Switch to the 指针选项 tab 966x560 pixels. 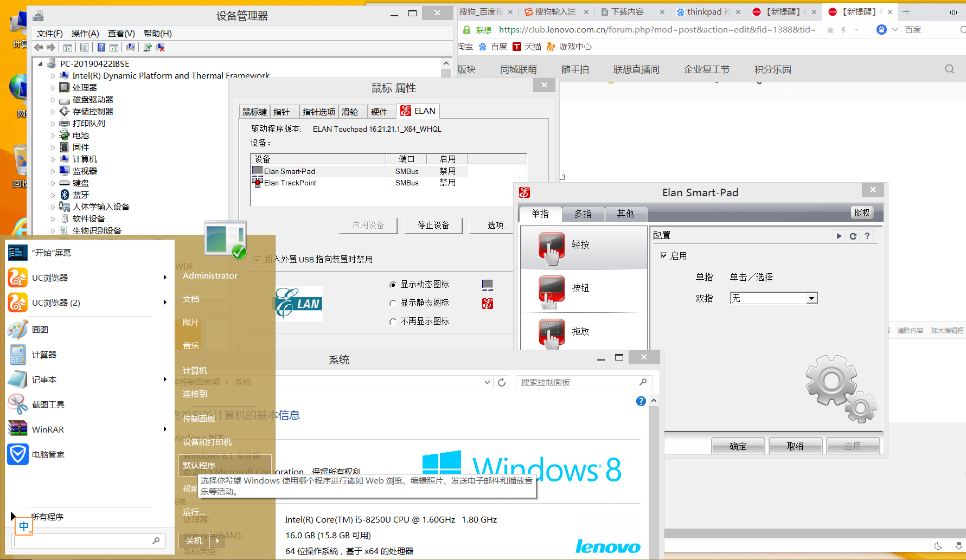[319, 112]
